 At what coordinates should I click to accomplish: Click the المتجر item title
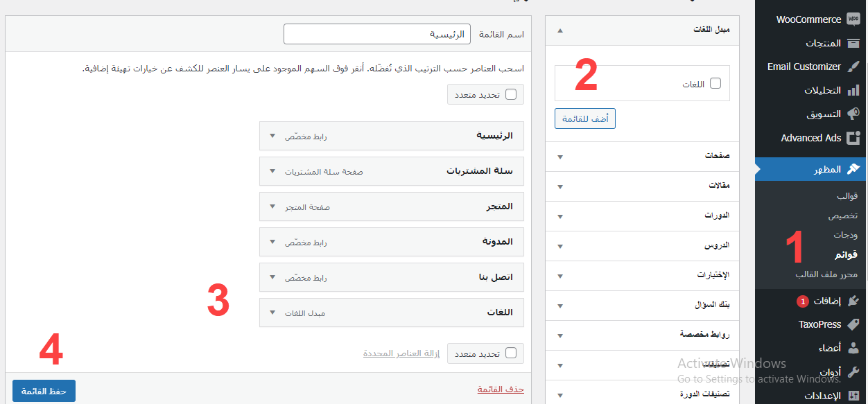click(499, 207)
